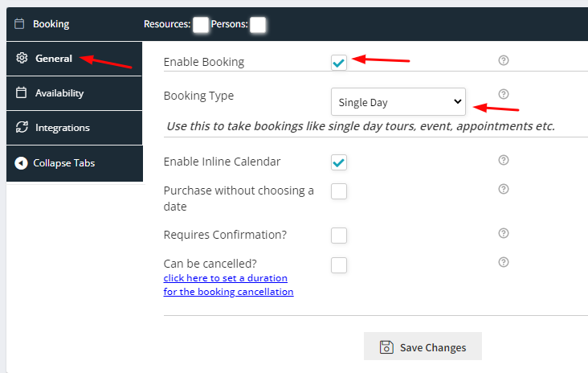Click help icon for Purchase without choosing date

tap(503, 189)
